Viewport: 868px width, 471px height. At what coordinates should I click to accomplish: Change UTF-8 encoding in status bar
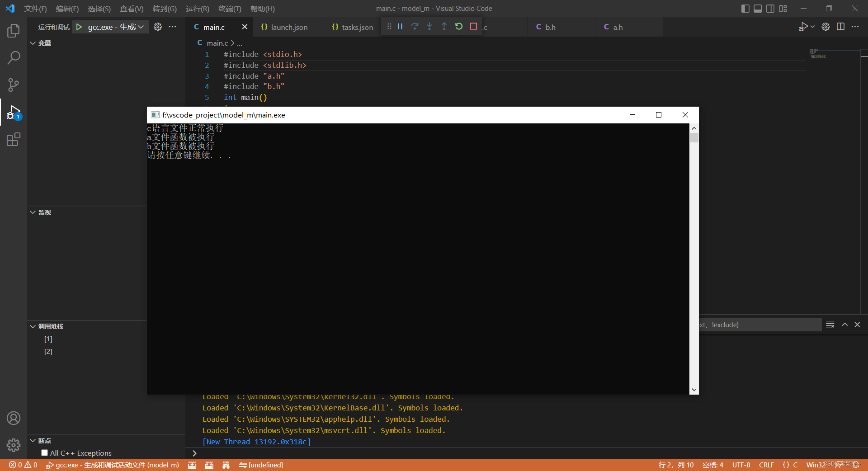pyautogui.click(x=741, y=465)
